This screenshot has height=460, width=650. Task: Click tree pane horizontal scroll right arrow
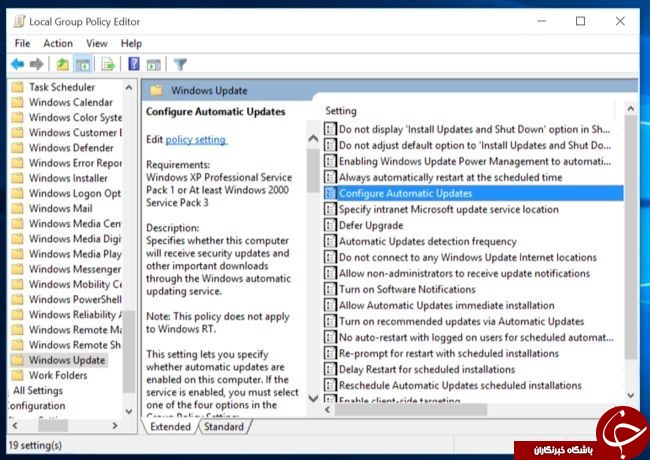click(115, 426)
